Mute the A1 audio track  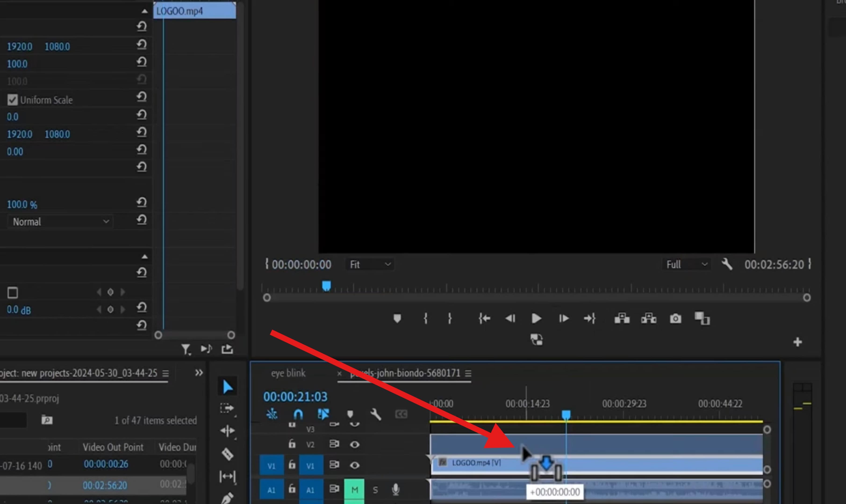pos(355,489)
